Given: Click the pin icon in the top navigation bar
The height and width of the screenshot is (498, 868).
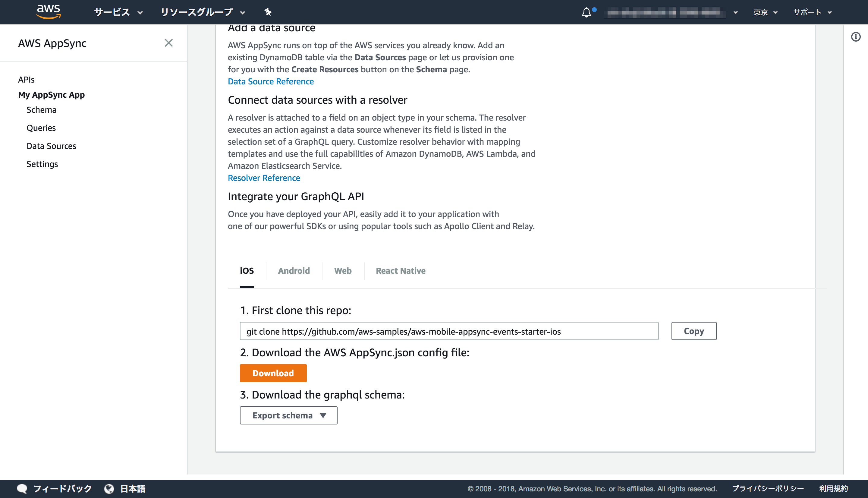Looking at the screenshot, I should coord(268,12).
